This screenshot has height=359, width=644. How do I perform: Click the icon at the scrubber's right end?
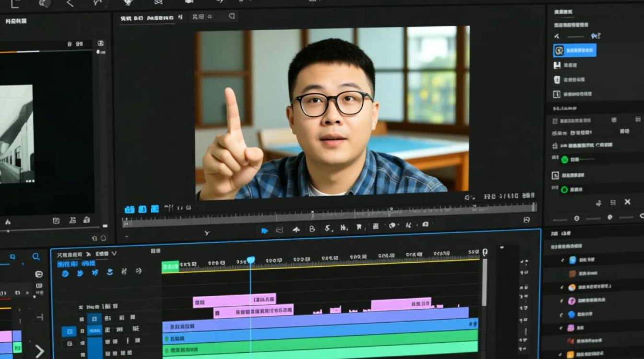527,220
